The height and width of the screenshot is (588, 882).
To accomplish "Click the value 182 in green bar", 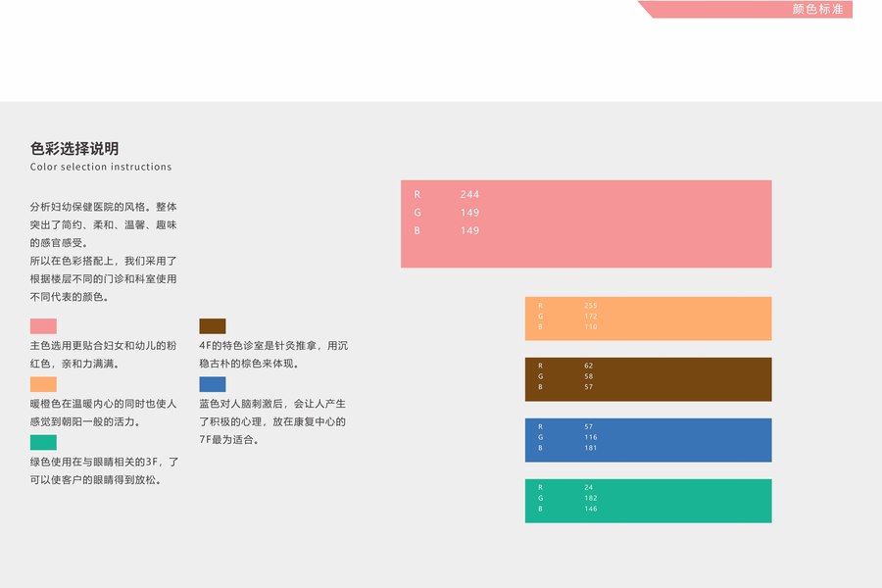I will (x=590, y=498).
